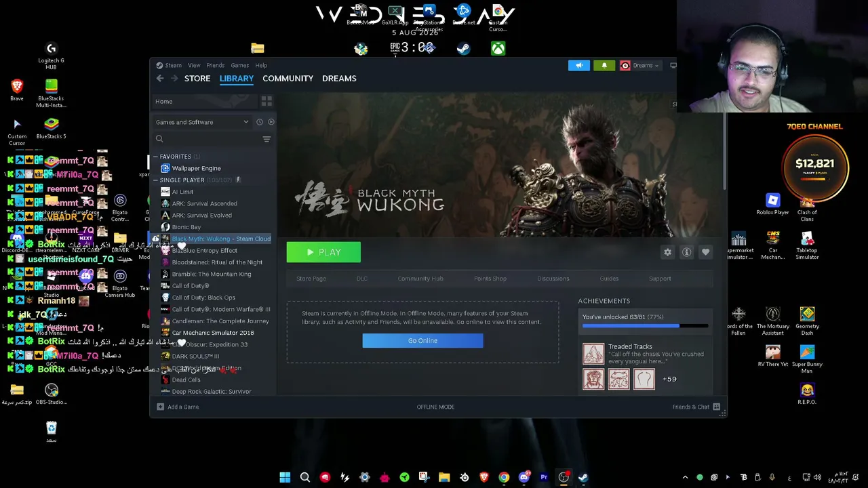This screenshot has width=868, height=488.
Task: Add Black Myth Wukong to favorites heart
Action: point(705,252)
